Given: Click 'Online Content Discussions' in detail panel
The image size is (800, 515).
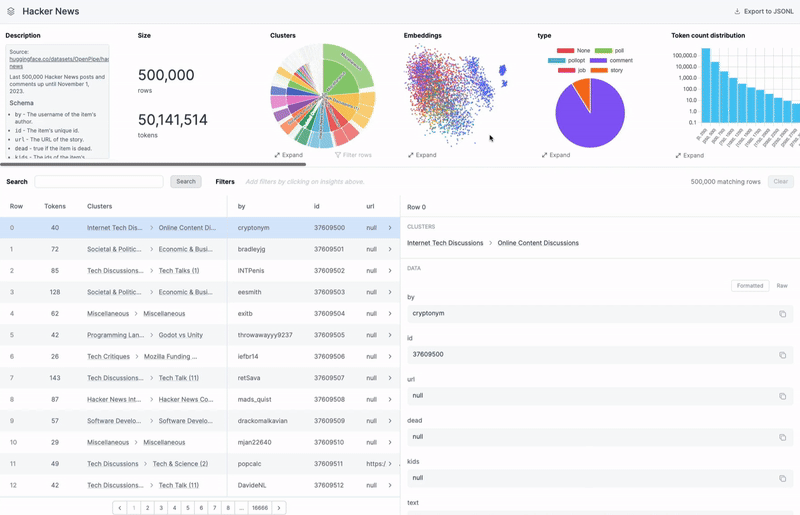Looking at the screenshot, I should 538,243.
